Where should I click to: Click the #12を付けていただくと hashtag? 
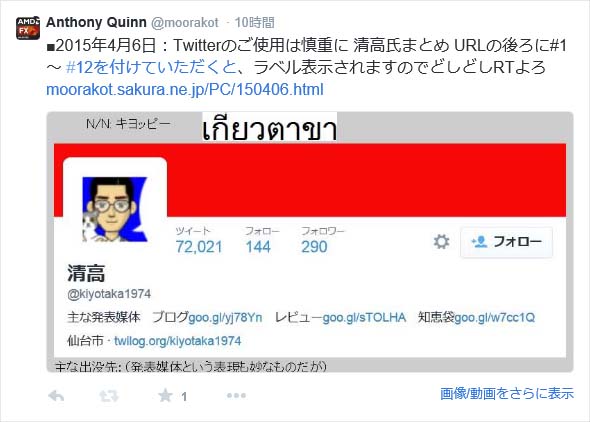point(151,68)
